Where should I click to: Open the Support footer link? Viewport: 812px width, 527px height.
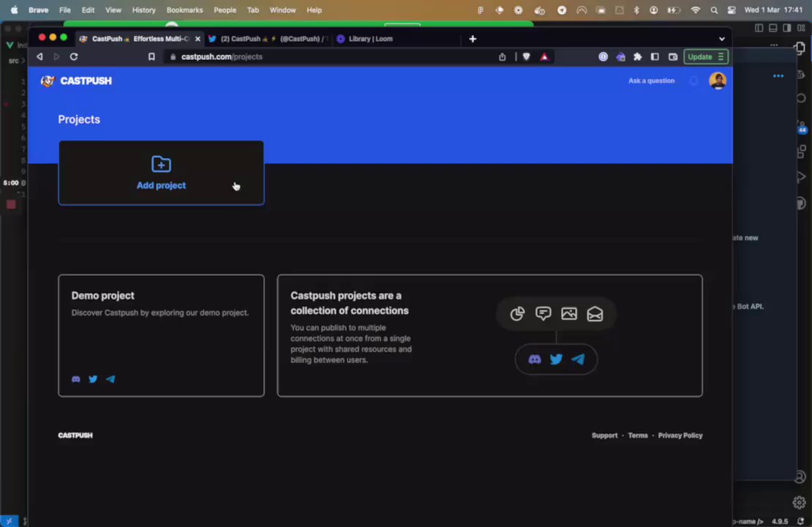pyautogui.click(x=604, y=436)
